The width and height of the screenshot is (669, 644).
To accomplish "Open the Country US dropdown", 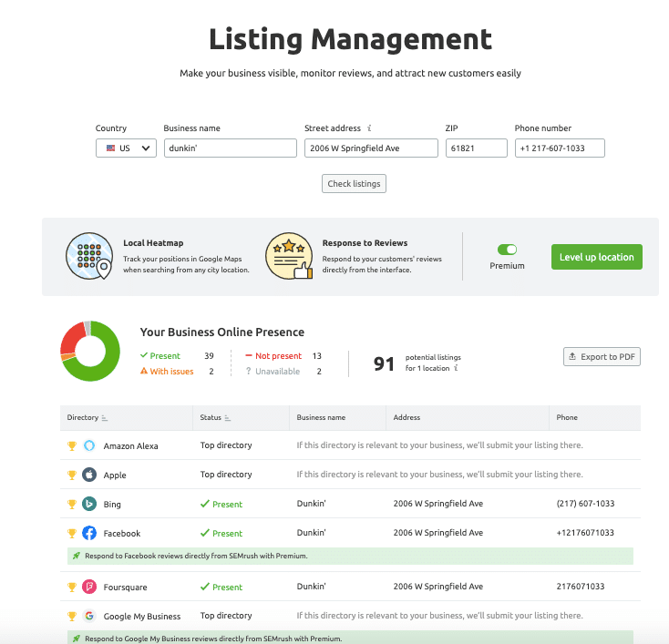I will tap(126, 148).
